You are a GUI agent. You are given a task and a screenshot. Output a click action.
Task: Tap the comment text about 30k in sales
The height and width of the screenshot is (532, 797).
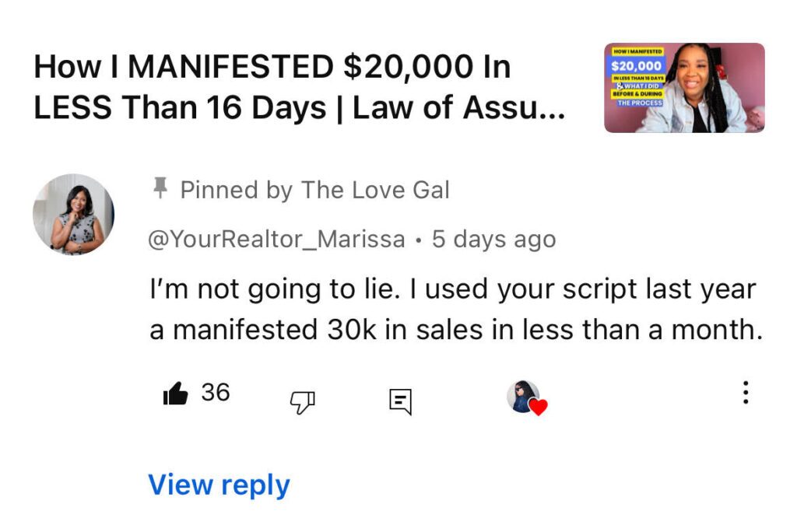(x=456, y=310)
